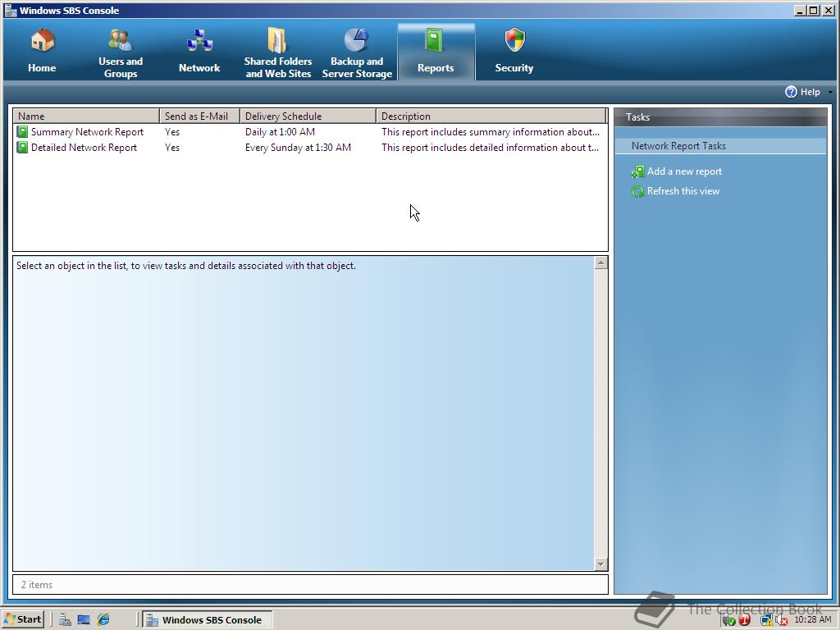Image resolution: width=840 pixels, height=630 pixels.
Task: Click the Summary report's 'Yes' e-mail cell
Action: point(172,132)
